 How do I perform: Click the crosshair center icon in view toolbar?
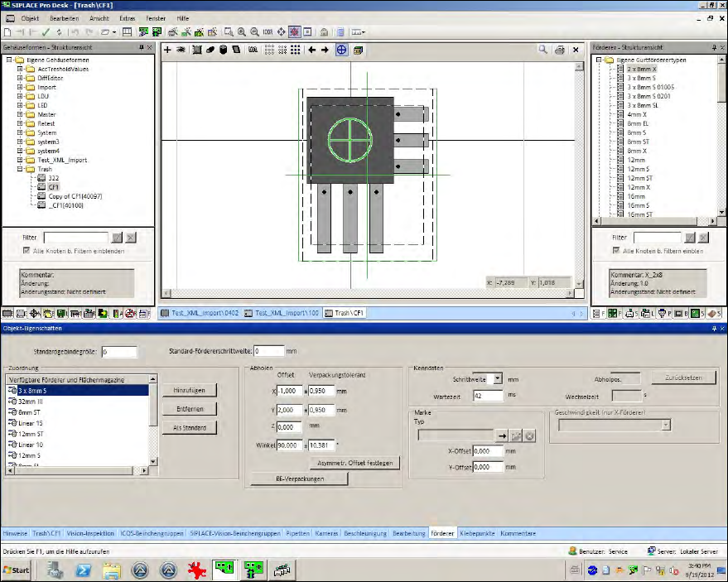[341, 51]
